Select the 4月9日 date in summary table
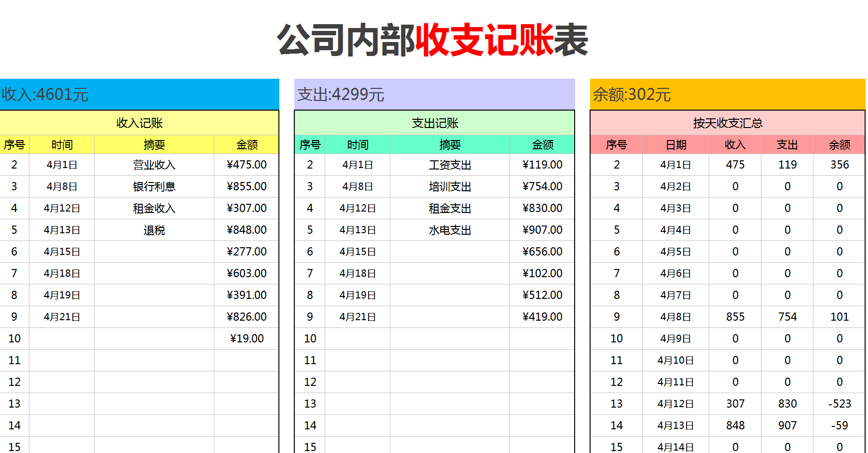The width and height of the screenshot is (868, 453). click(x=675, y=339)
